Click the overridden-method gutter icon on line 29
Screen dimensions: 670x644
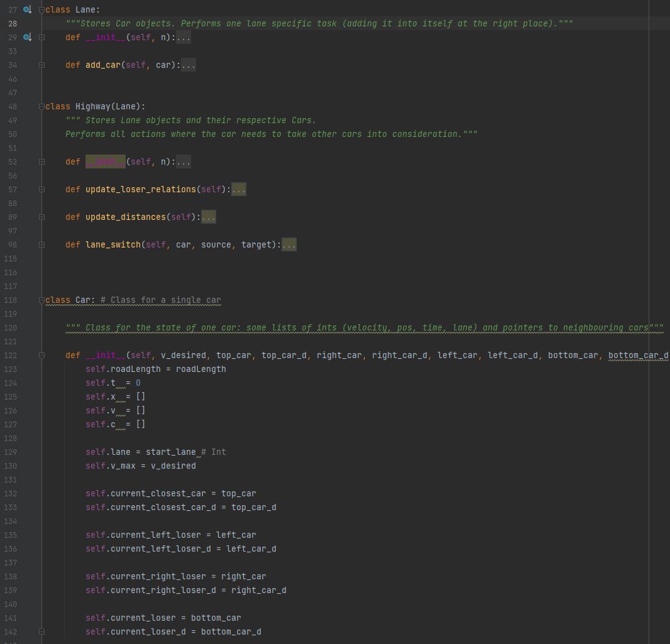(x=27, y=37)
